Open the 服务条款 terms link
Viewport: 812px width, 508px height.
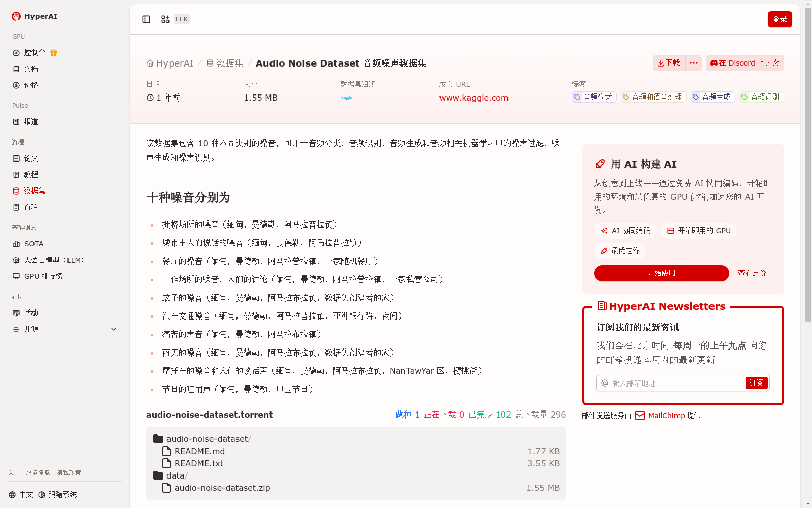click(x=38, y=473)
